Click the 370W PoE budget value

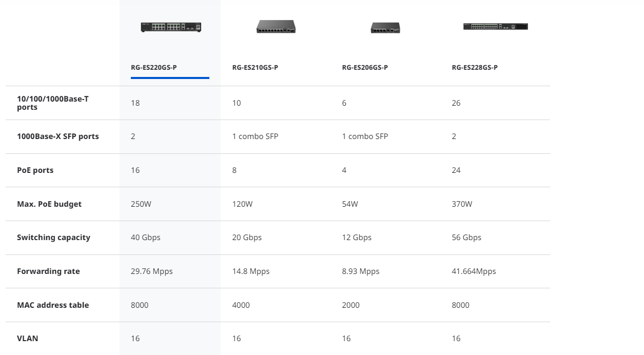click(462, 204)
